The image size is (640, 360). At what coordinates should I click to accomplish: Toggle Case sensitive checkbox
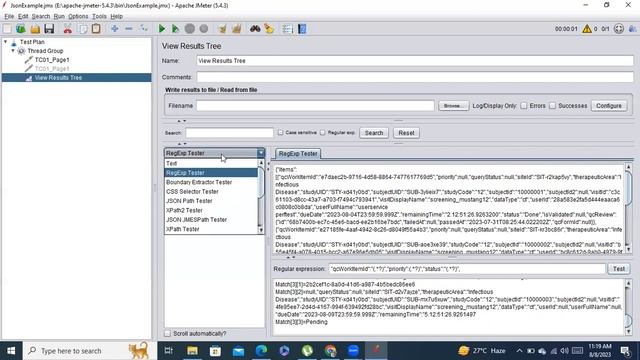[x=280, y=133]
